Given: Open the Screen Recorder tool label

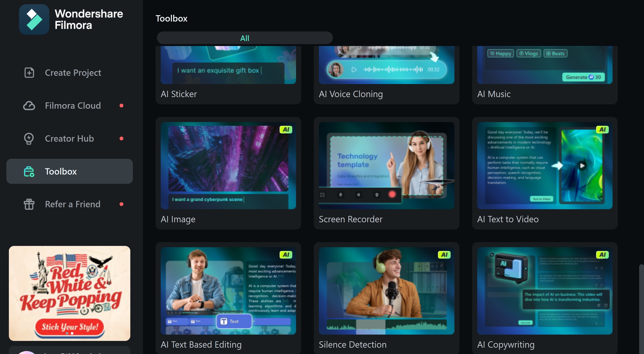Looking at the screenshot, I should pyautogui.click(x=350, y=219).
